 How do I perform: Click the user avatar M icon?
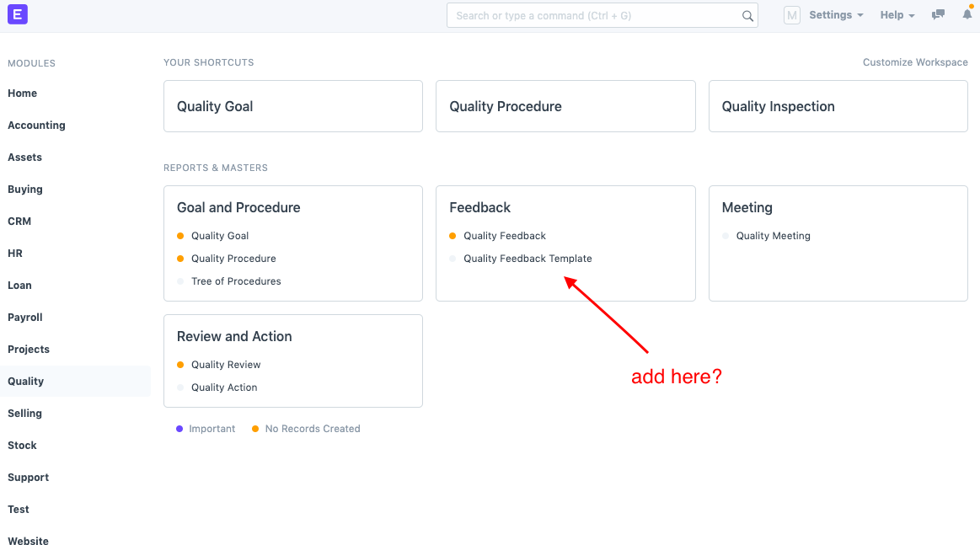791,15
